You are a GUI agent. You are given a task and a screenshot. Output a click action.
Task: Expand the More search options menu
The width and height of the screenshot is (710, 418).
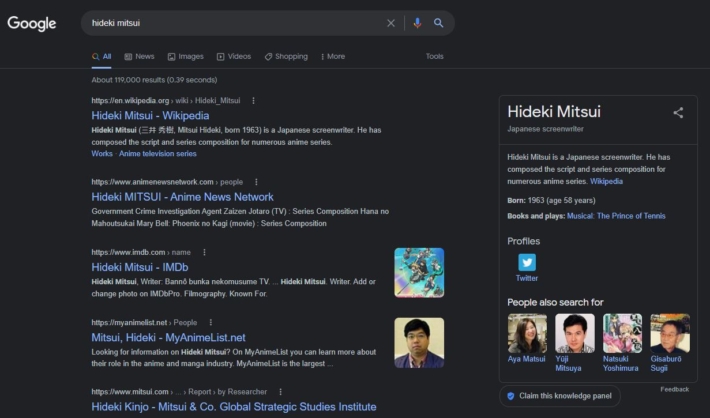[333, 57]
